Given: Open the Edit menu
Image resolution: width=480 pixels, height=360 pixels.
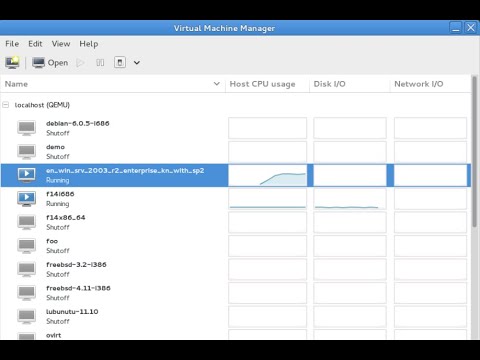Looking at the screenshot, I should [35, 44].
